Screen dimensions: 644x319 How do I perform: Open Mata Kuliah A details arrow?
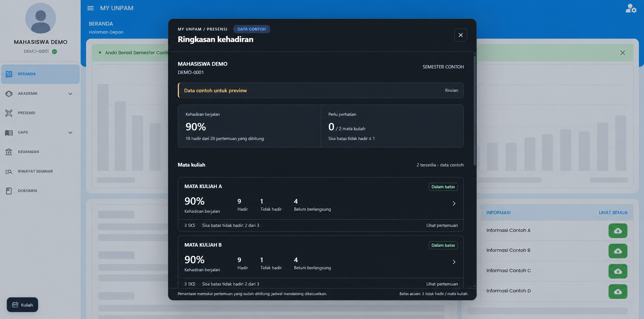(454, 204)
